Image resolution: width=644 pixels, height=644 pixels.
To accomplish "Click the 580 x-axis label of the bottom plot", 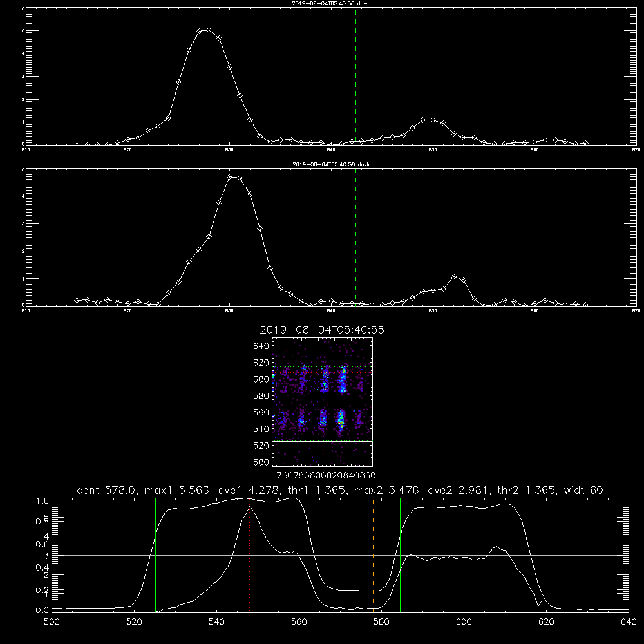I will pyautogui.click(x=381, y=622).
